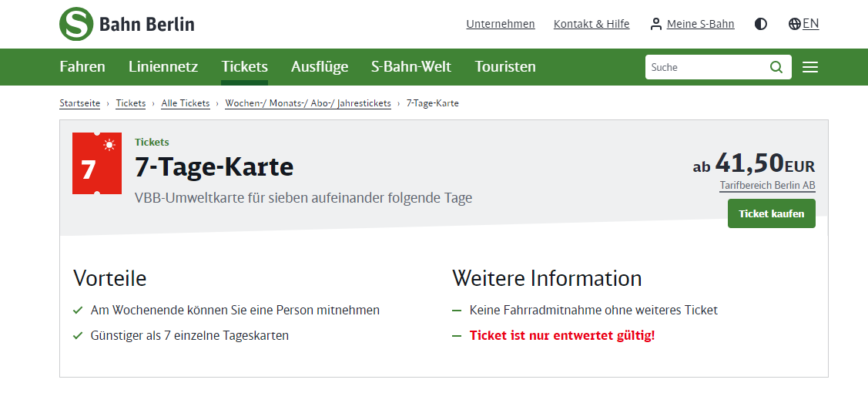Go to Alle Tickets breadcrumb

point(186,103)
